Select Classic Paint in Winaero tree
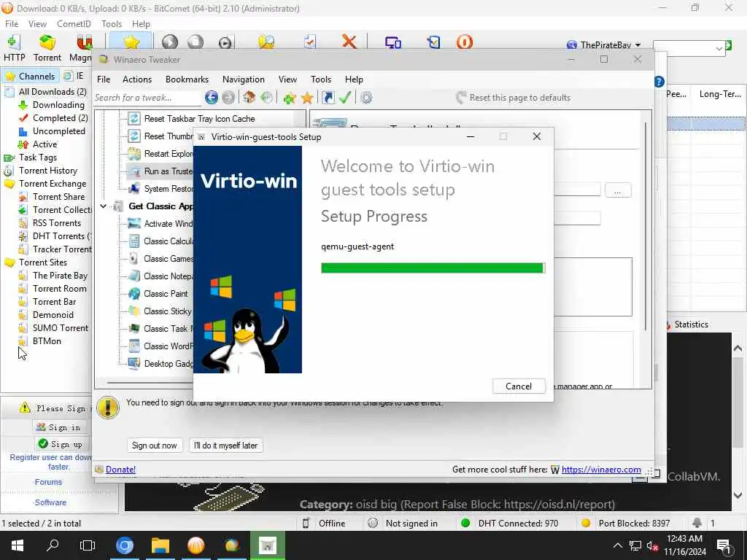This screenshot has height=560, width=747. coord(166,294)
